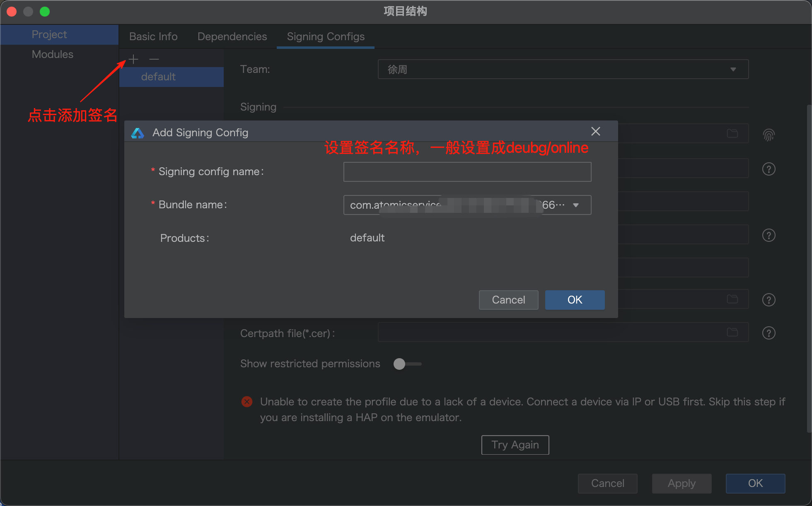Viewport: 812px width, 506px height.
Task: Click the minus icon to remove config
Action: pyautogui.click(x=154, y=60)
